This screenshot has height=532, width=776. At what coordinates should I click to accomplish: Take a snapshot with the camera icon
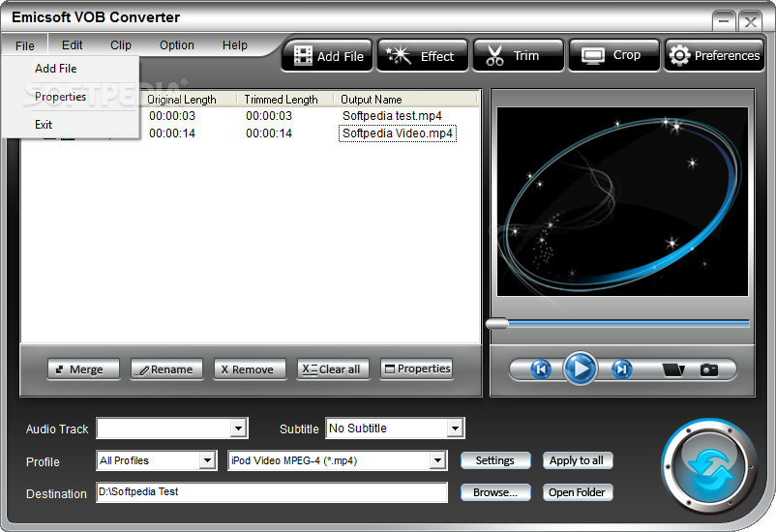tap(708, 369)
